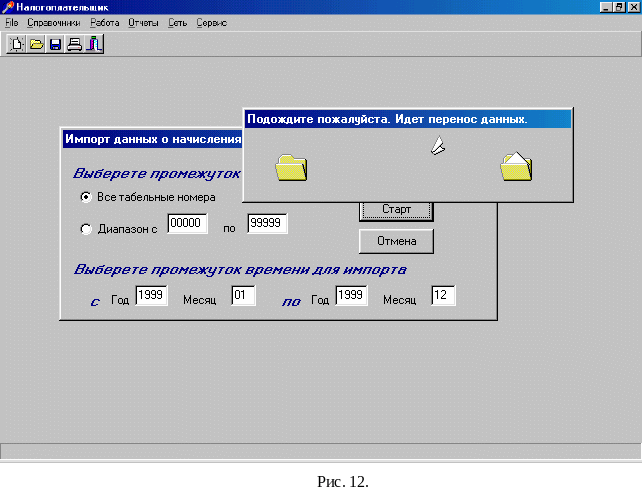643x497 pixels.
Task: Click the range start field containing 00000
Action: [x=187, y=225]
